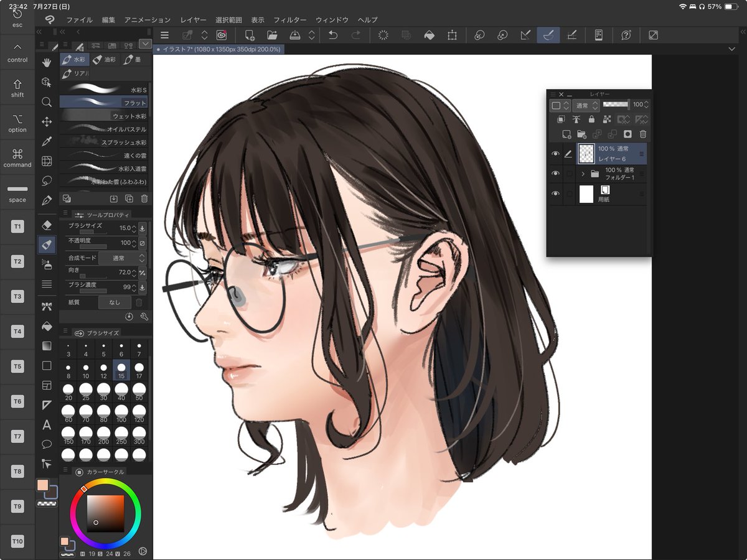747x560 pixels.
Task: Hide the 用紙 paper layer
Action: [555, 194]
